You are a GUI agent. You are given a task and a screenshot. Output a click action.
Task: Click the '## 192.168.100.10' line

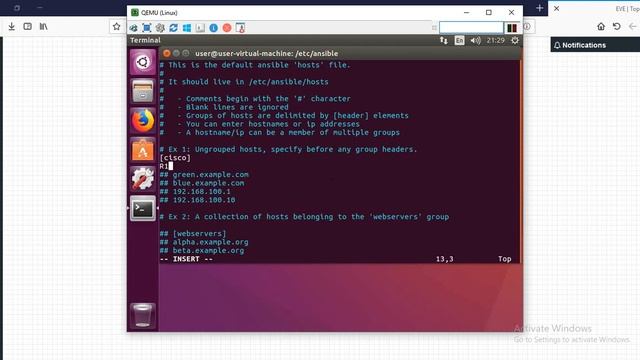198,200
